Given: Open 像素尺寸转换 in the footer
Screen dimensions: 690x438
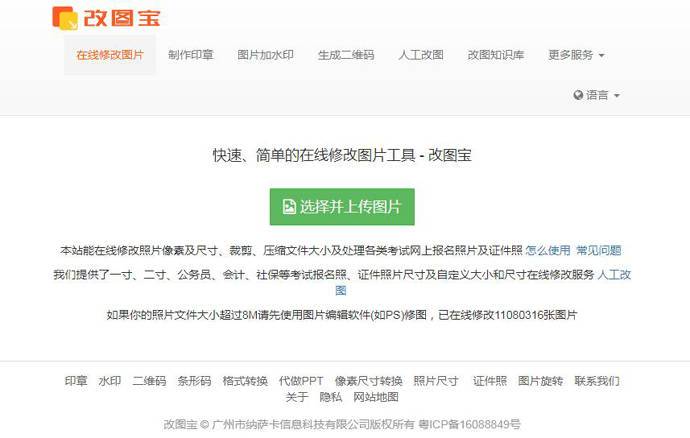Looking at the screenshot, I should [x=368, y=381].
